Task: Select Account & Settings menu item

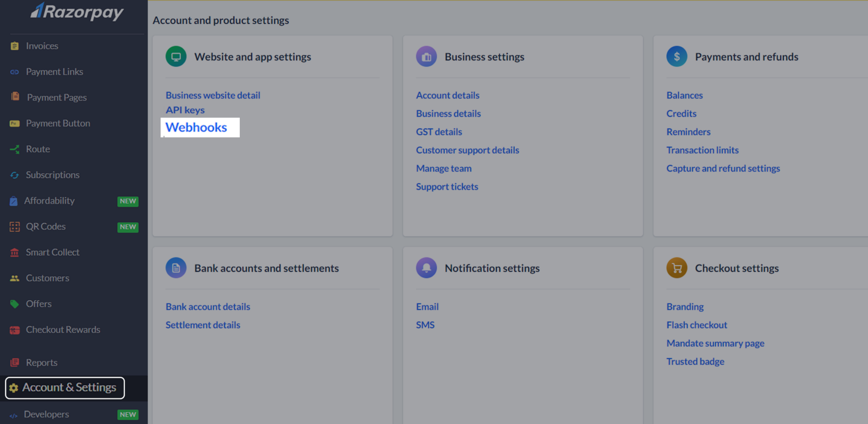Action: [x=65, y=388]
